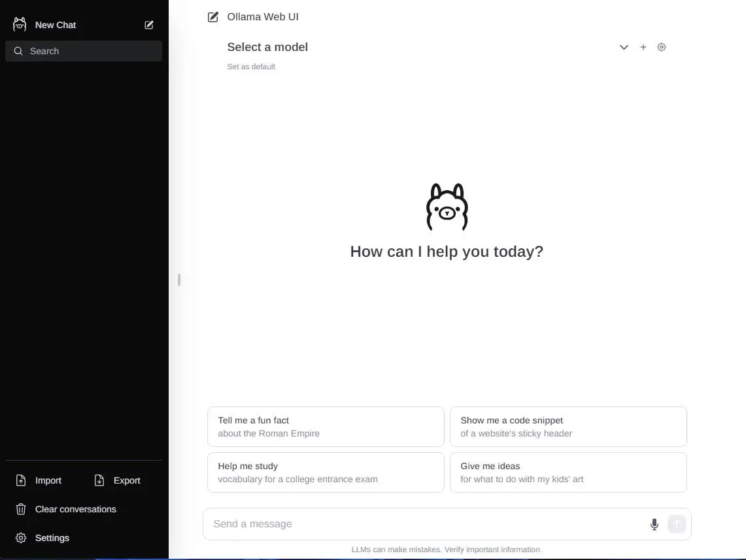
Task: Start a new chat with sidebar pencil icon
Action: pyautogui.click(x=149, y=25)
